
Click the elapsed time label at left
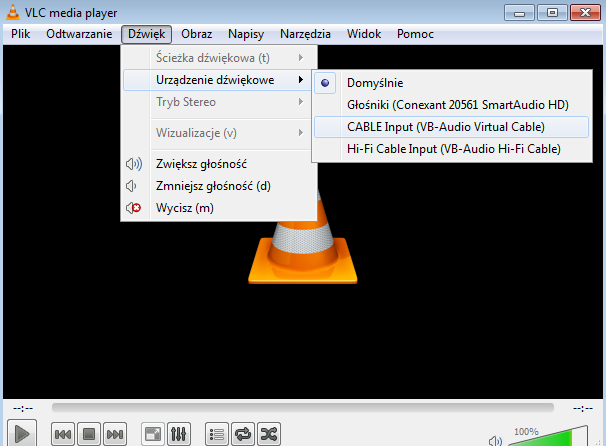click(x=23, y=408)
